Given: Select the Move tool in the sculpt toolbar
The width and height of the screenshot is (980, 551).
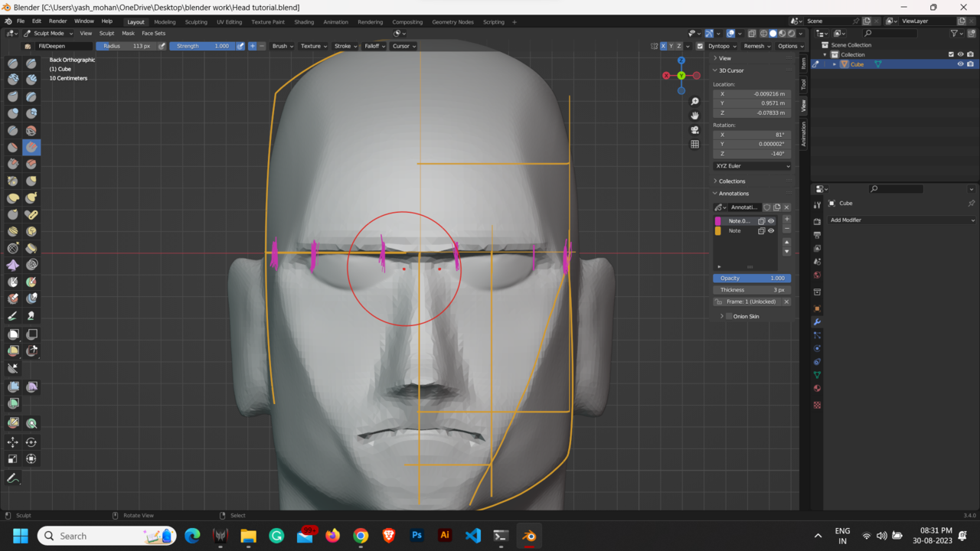Looking at the screenshot, I should tap(12, 442).
